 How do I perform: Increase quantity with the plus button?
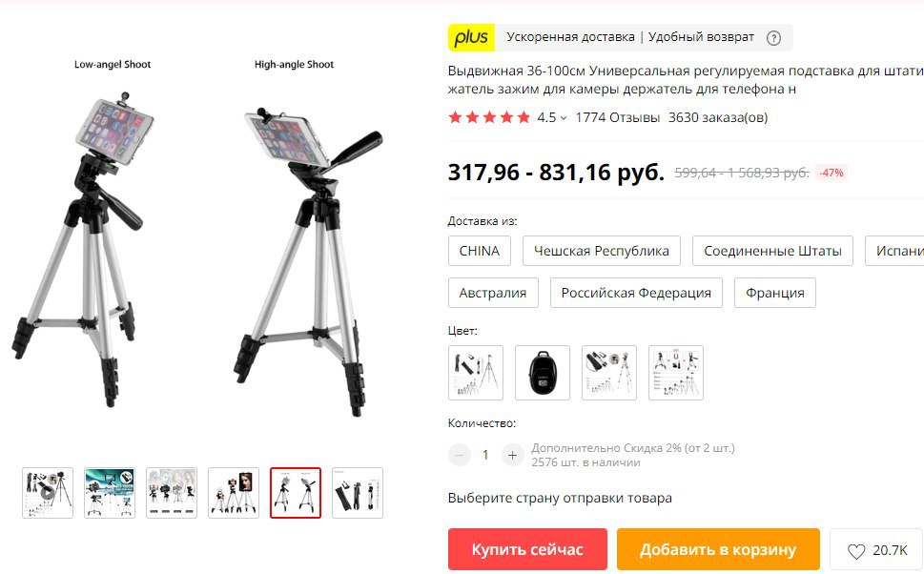pos(512,455)
